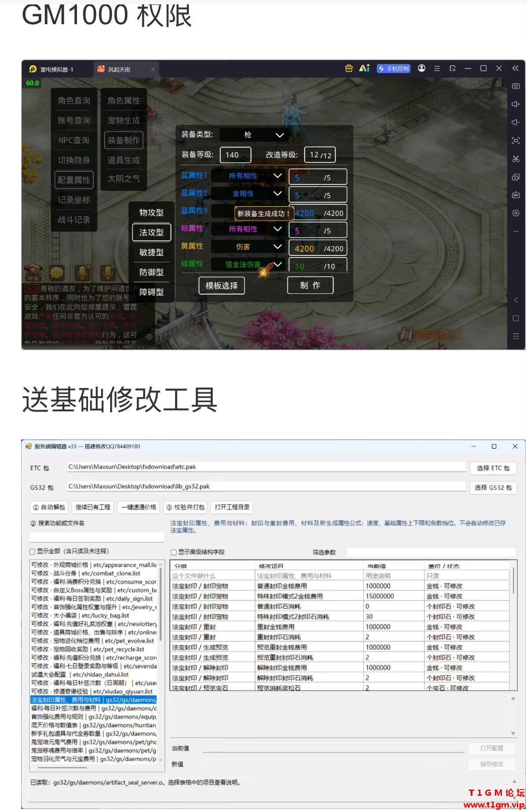527x812 pixels.
Task: Open the emulator hamburger menu in the title bar
Action: [437, 69]
